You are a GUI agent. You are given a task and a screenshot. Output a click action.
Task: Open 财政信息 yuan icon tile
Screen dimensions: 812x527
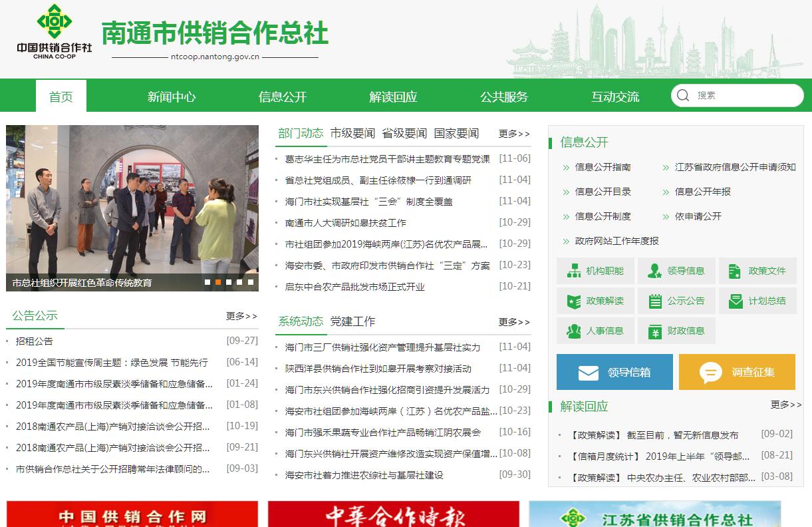676,331
